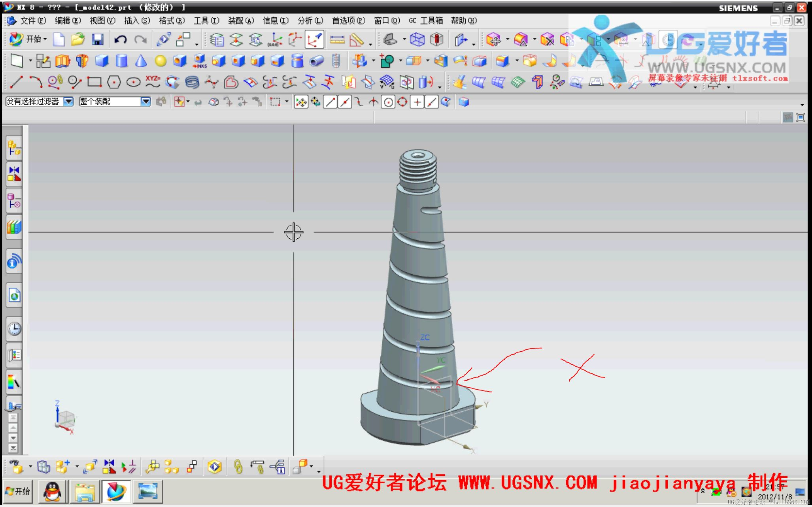Image resolution: width=812 pixels, height=507 pixels.
Task: Open the 分析(L) menu
Action: 310,21
